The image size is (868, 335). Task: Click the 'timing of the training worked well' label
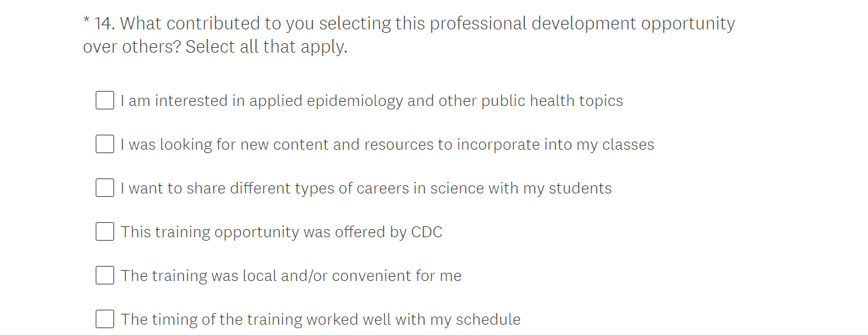point(320,320)
